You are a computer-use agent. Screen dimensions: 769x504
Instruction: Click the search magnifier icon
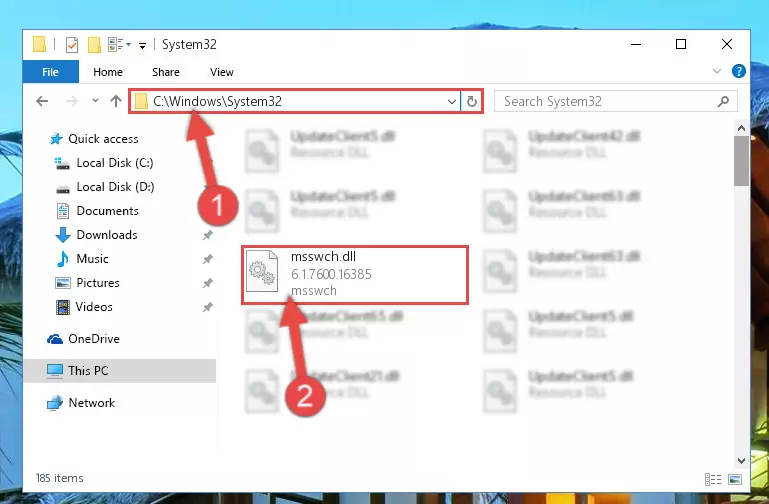723,101
